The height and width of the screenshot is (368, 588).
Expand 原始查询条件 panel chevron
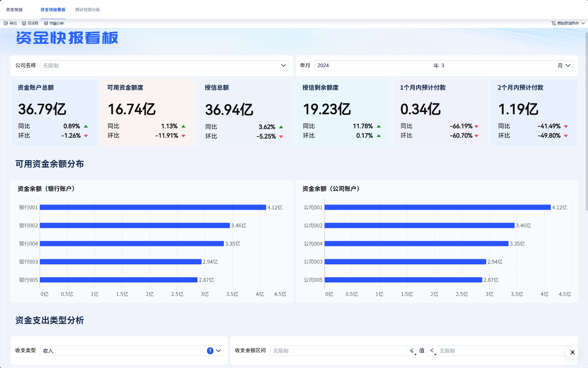tap(583, 23)
